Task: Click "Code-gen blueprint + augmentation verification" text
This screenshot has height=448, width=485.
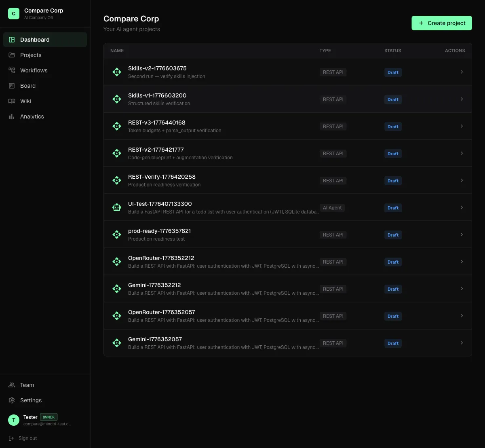Action: click(180, 158)
